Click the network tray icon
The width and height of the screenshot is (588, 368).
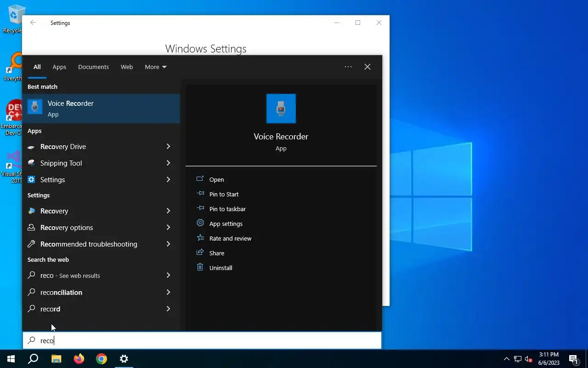coord(518,359)
